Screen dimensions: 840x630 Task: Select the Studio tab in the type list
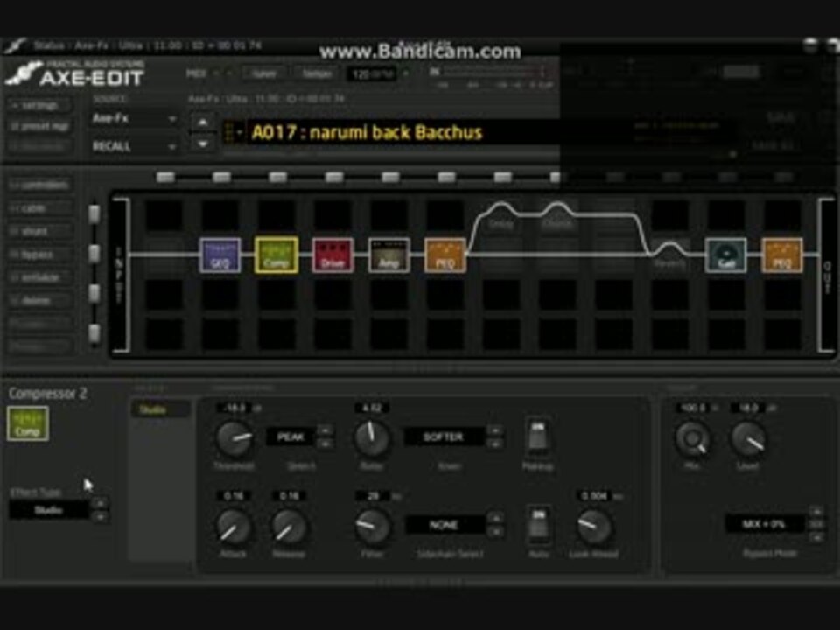coord(160,409)
